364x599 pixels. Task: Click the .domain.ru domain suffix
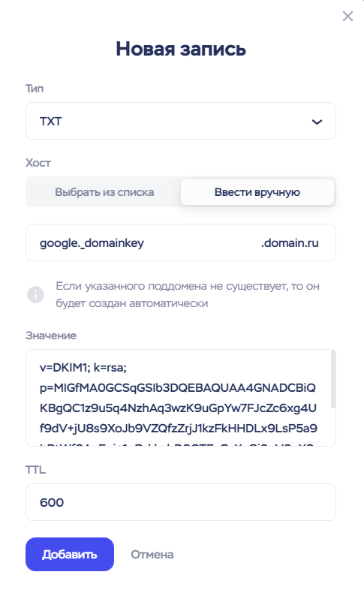click(290, 243)
